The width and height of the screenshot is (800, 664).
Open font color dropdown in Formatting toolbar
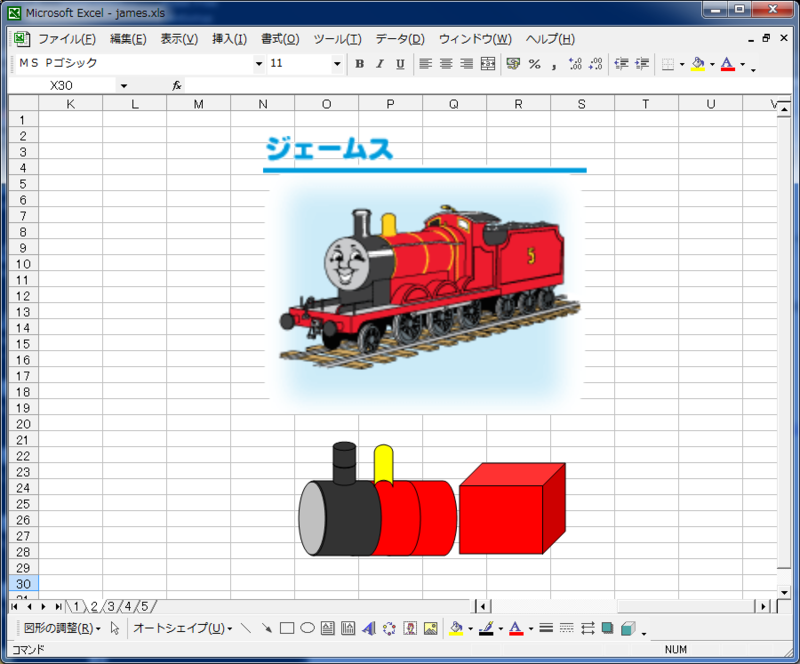pos(742,64)
